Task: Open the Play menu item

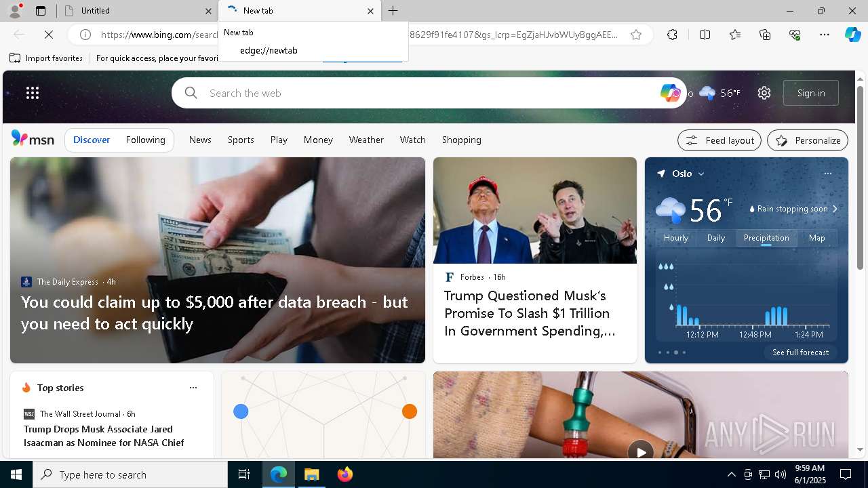Action: [279, 140]
